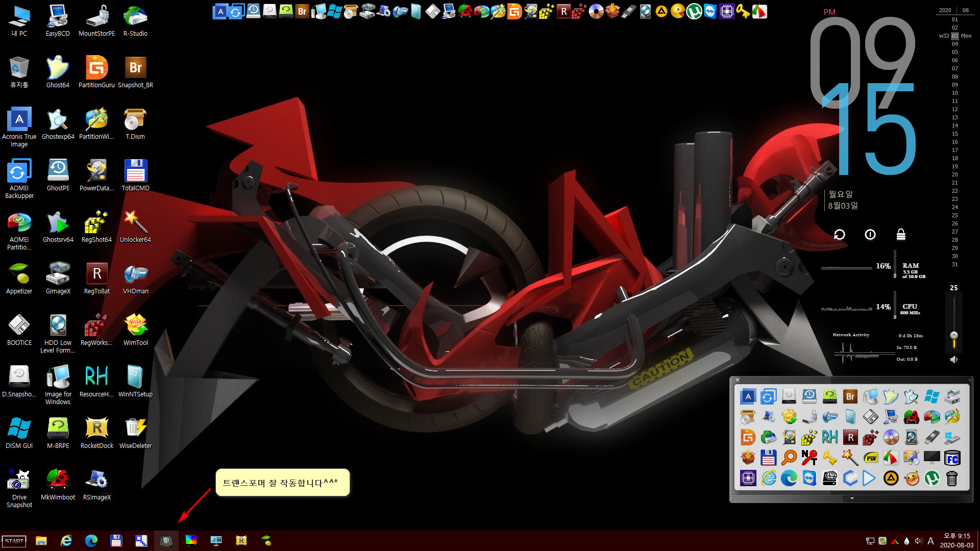Click the volume icon in system tray
980x551 pixels.
(918, 541)
